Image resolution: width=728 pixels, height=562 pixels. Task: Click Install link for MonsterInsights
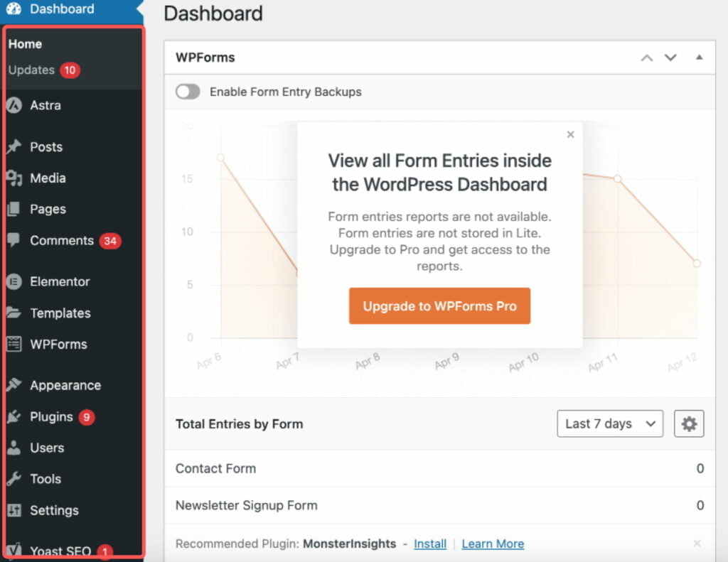coord(430,544)
